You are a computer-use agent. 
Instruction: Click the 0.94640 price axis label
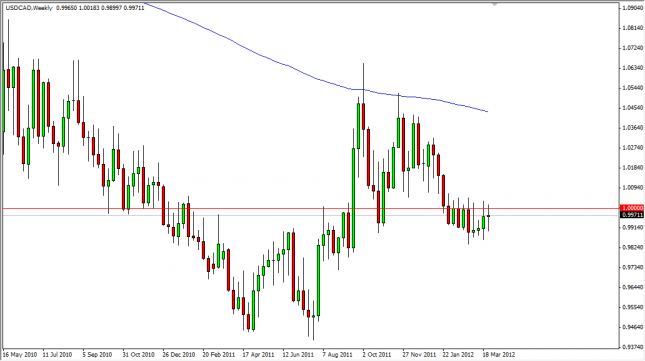pos(633,327)
